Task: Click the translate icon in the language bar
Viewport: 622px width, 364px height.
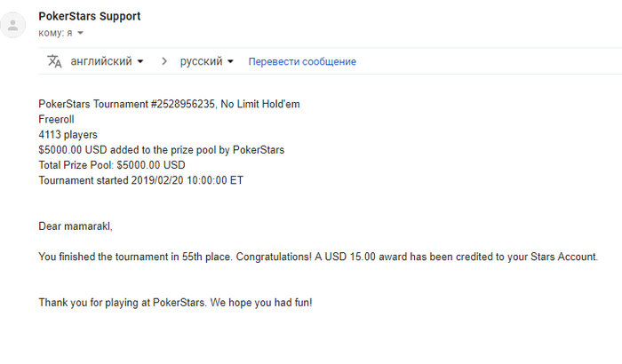Action: pos(54,61)
